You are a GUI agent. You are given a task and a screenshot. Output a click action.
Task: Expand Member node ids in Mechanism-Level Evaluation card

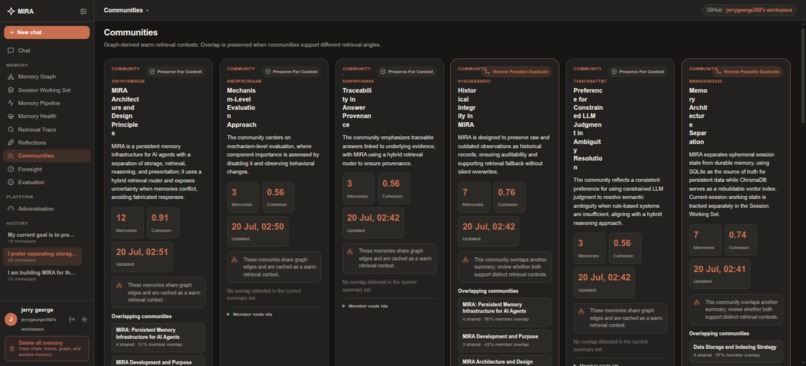tap(249, 314)
